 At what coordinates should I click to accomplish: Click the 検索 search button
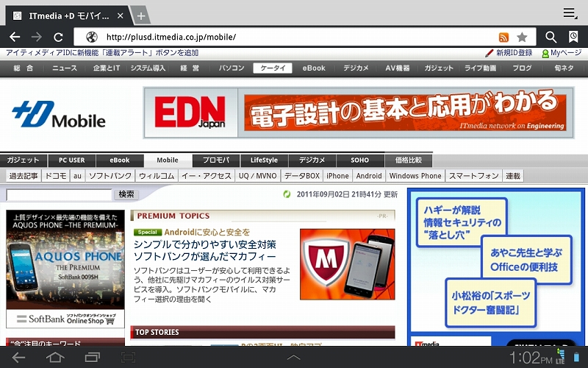point(126,194)
